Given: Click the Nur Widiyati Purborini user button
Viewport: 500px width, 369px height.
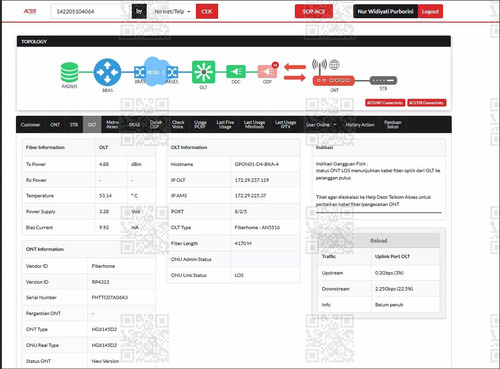Looking at the screenshot, I should coord(385,12).
